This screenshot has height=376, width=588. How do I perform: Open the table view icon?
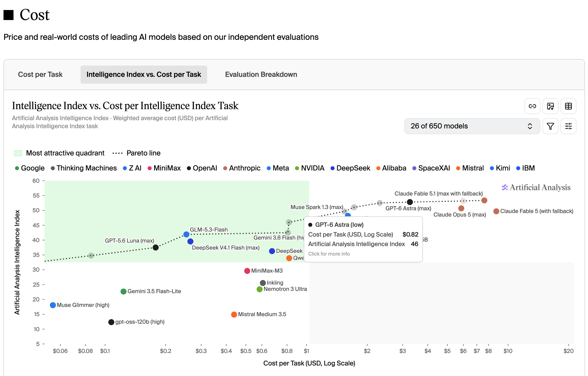pos(568,106)
